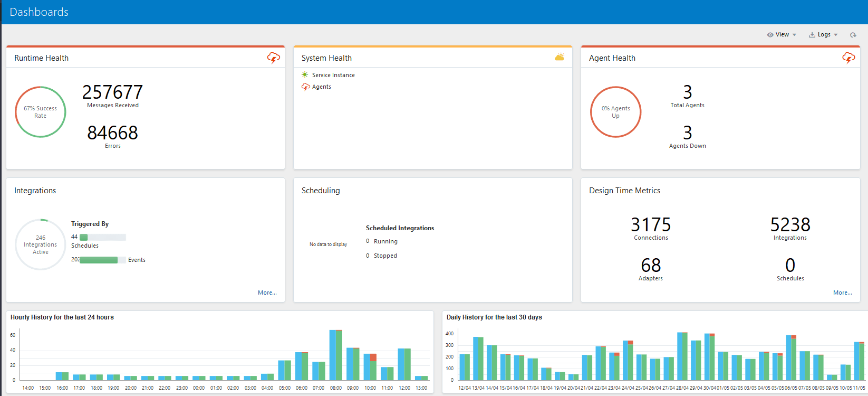Click the Agents storm icon in System Health
868x396 pixels.
pos(305,87)
